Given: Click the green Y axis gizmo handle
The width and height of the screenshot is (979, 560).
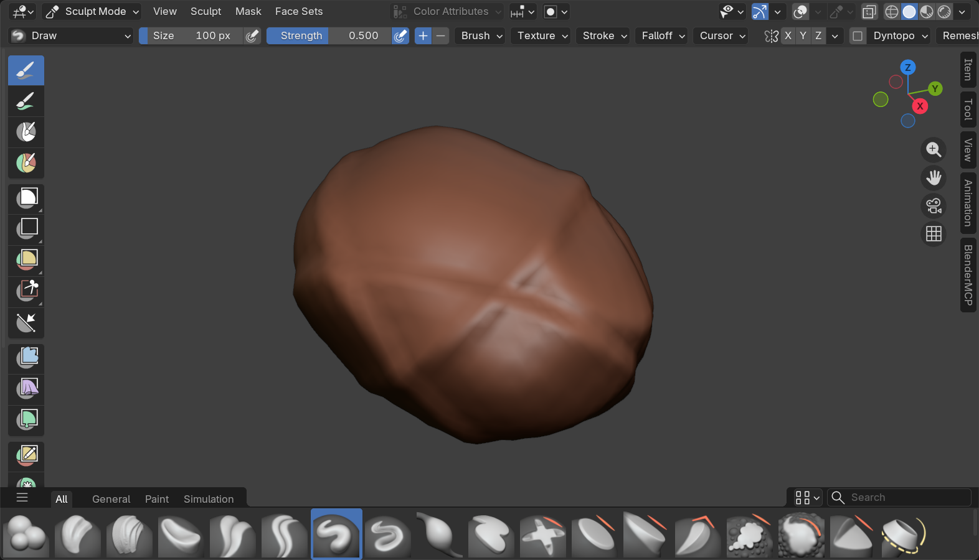Looking at the screenshot, I should pos(935,89).
